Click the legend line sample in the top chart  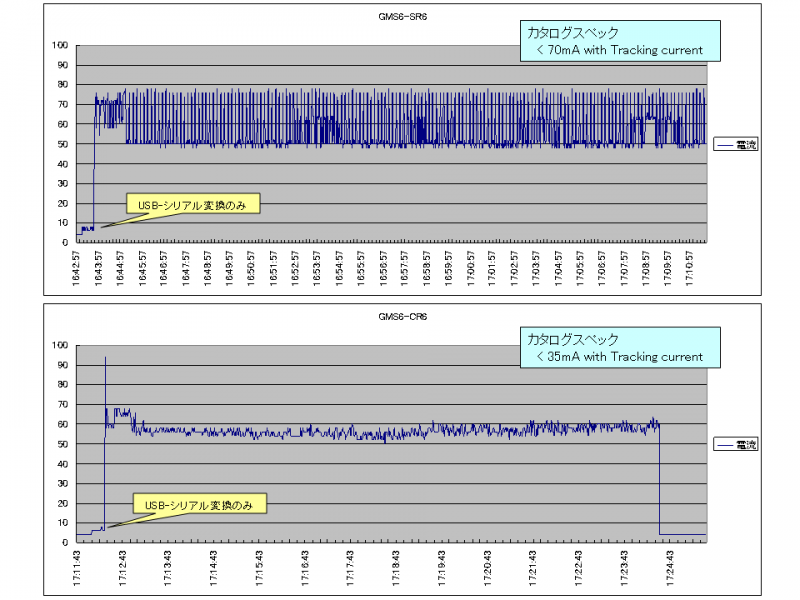click(725, 144)
